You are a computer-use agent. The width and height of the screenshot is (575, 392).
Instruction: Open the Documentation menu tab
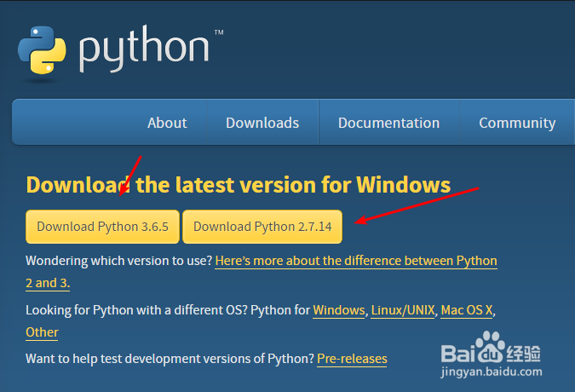(x=388, y=123)
